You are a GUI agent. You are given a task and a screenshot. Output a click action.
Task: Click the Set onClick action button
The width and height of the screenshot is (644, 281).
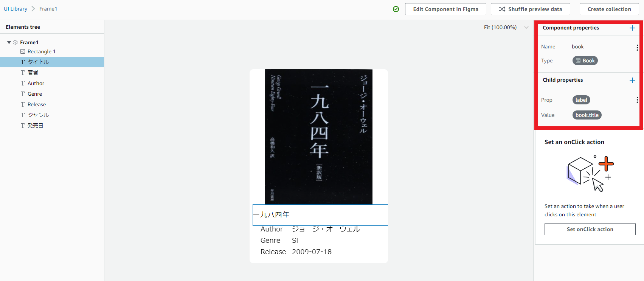pyautogui.click(x=590, y=229)
